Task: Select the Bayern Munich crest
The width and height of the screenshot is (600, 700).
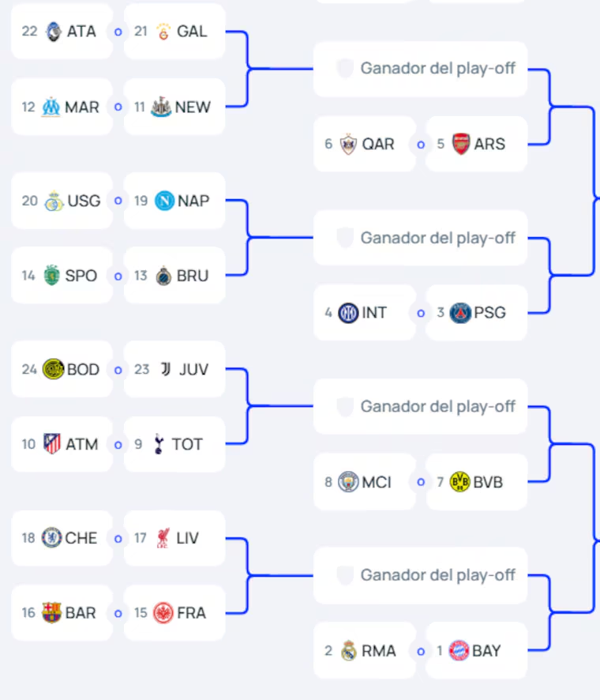Action: (459, 651)
